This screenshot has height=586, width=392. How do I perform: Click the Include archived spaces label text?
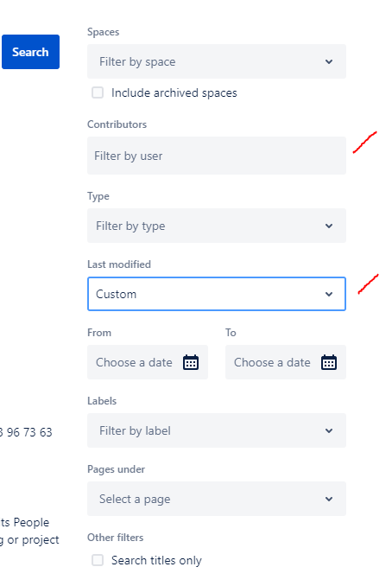click(x=174, y=92)
